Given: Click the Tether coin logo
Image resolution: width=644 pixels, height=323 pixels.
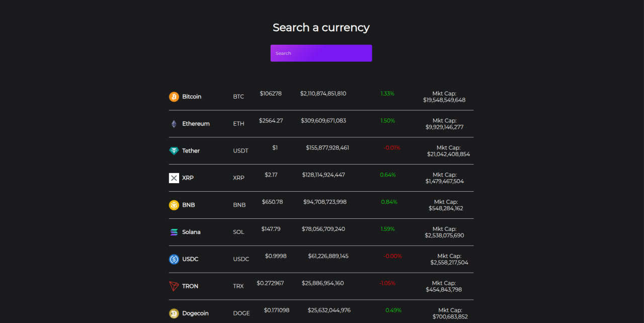Looking at the screenshot, I should tap(174, 151).
